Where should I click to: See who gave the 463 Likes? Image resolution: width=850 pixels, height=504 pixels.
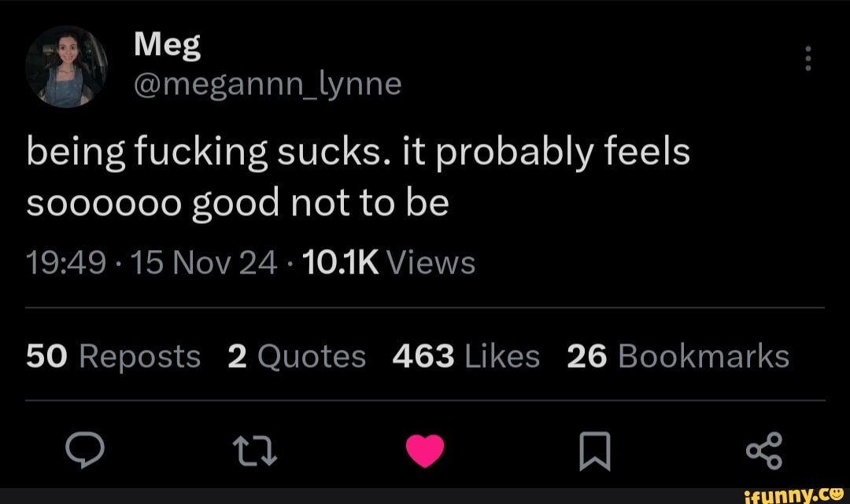466,356
